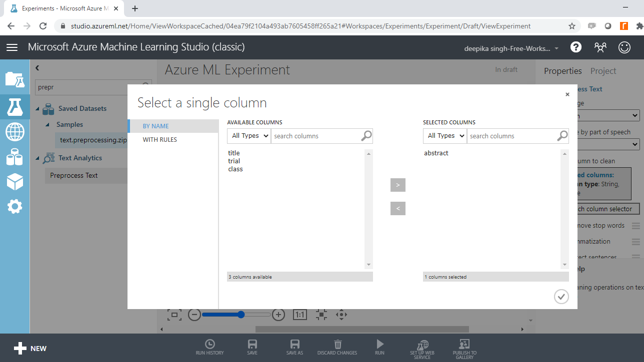This screenshot has width=644, height=362.
Task: Collapse the module palette with the arrow
Action: point(37,68)
